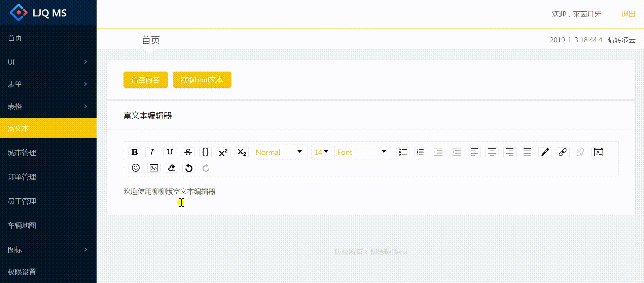Screen dimensions: 644x283
Task: Go to 首页 in the sidebar
Action: 48,38
